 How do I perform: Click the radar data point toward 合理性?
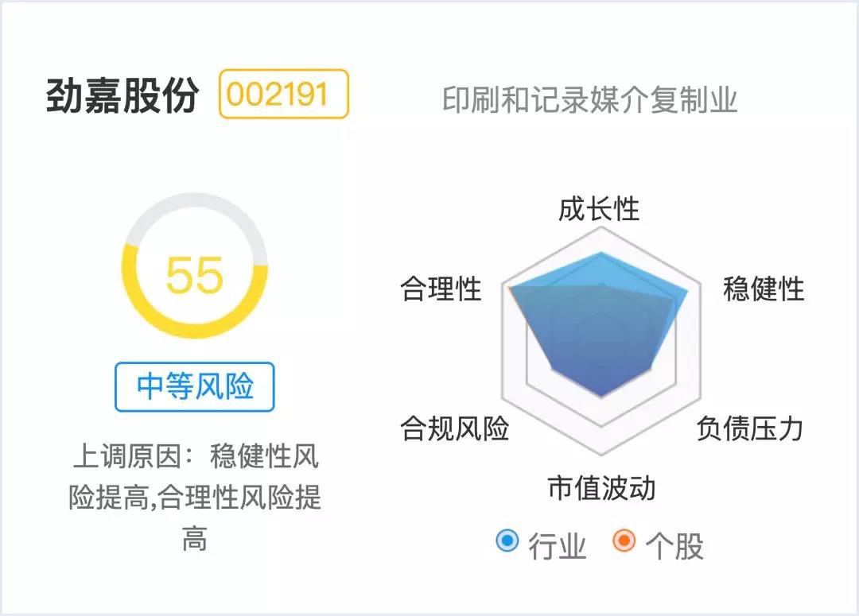(x=509, y=287)
